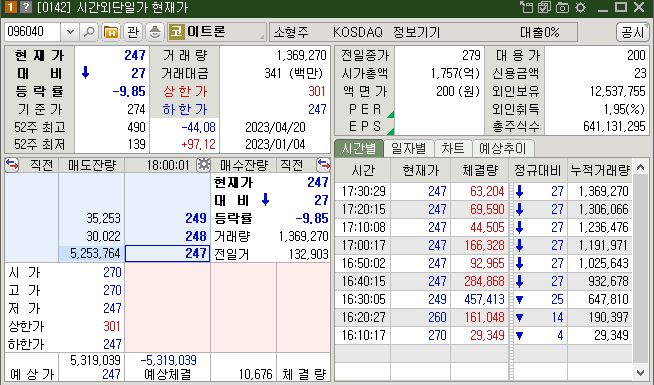Screen dimensions: 654x385
Task: Open the '차트' tab
Action: pyautogui.click(x=453, y=148)
